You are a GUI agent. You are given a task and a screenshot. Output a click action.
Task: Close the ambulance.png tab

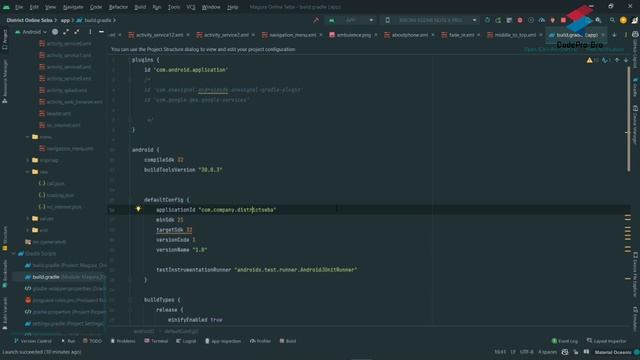[x=376, y=35]
